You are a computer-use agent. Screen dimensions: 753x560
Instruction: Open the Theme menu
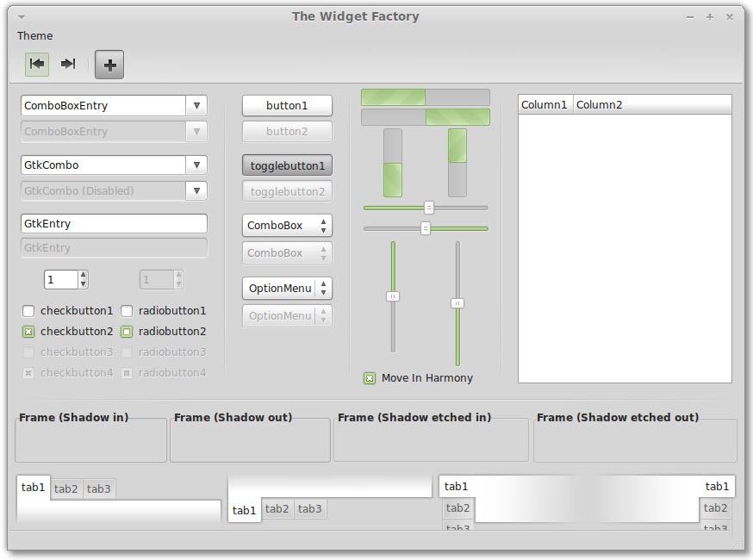(35, 36)
